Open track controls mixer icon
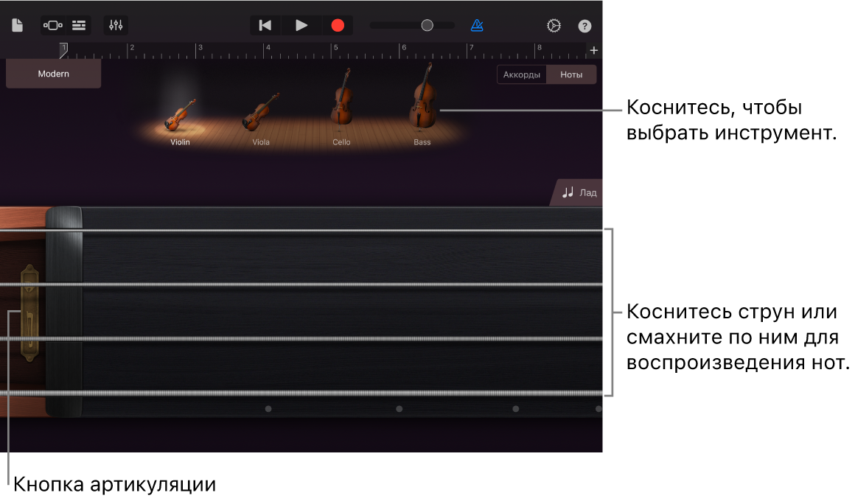This screenshot has width=855, height=504. click(x=116, y=26)
